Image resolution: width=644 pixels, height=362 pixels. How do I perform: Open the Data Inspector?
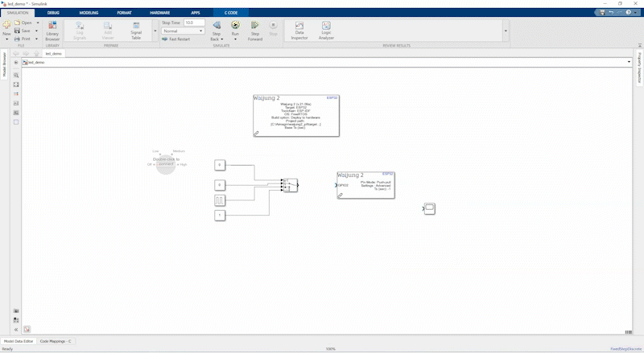coord(299,30)
